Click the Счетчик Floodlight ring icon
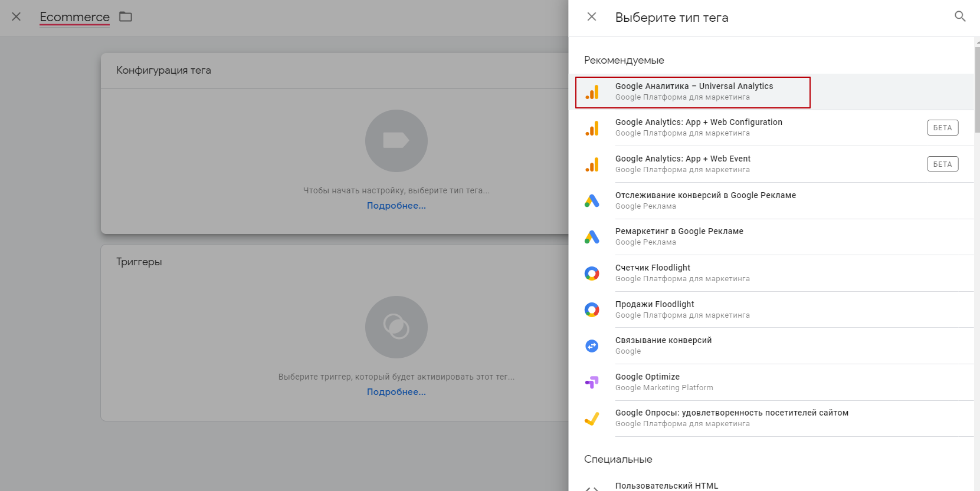Image resolution: width=980 pixels, height=491 pixels. click(x=592, y=273)
